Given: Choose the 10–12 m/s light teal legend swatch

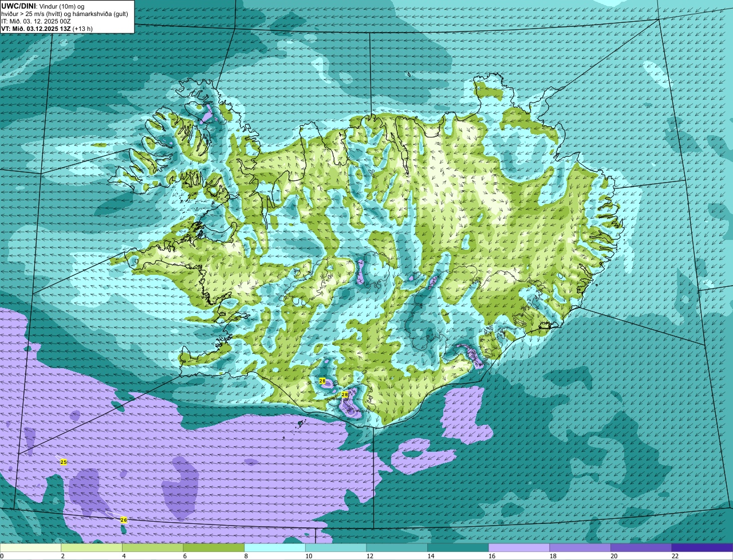Looking at the screenshot, I should coord(336,547).
